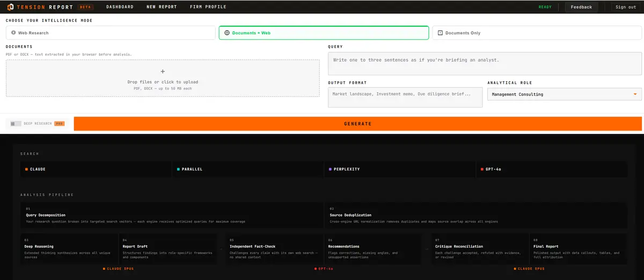The height and width of the screenshot is (280, 644).
Task: Open the New Report nav item
Action: [162, 7]
